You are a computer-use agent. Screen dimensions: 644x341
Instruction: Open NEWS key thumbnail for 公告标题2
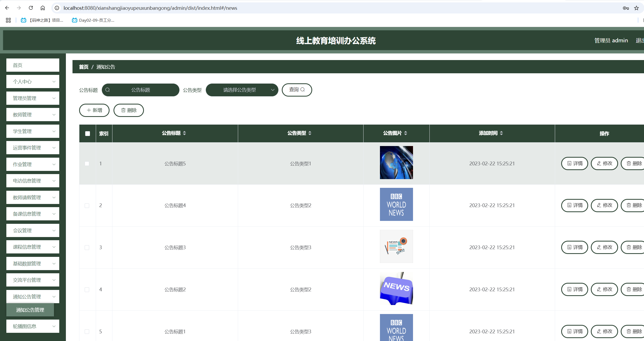click(396, 288)
